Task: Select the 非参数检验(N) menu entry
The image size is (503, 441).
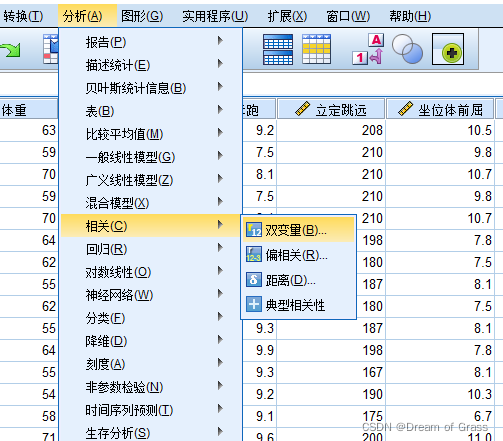Action: 151,387
